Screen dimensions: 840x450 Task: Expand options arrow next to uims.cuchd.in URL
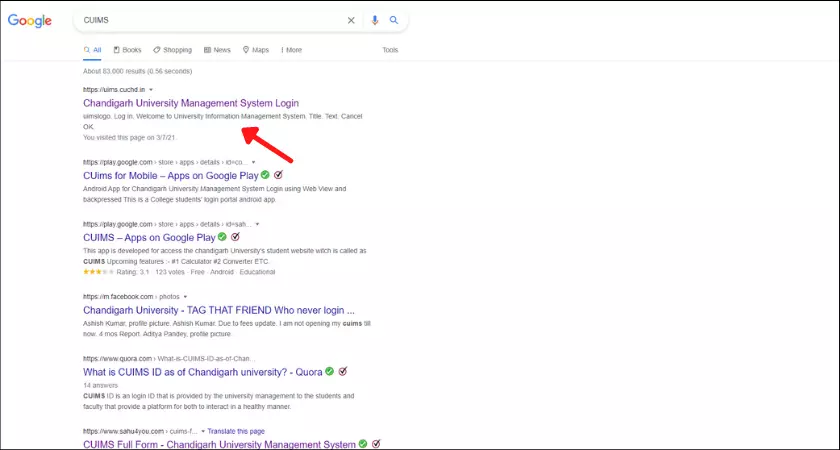pos(151,89)
